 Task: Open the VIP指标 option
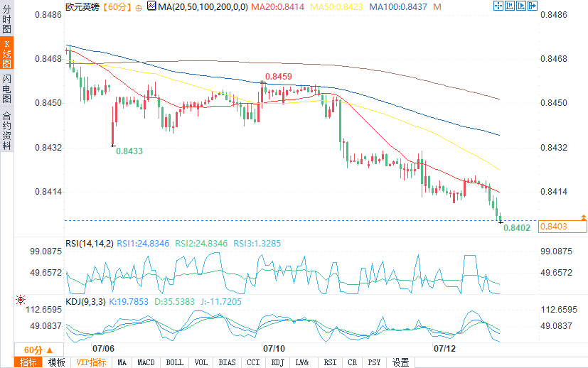point(91,363)
